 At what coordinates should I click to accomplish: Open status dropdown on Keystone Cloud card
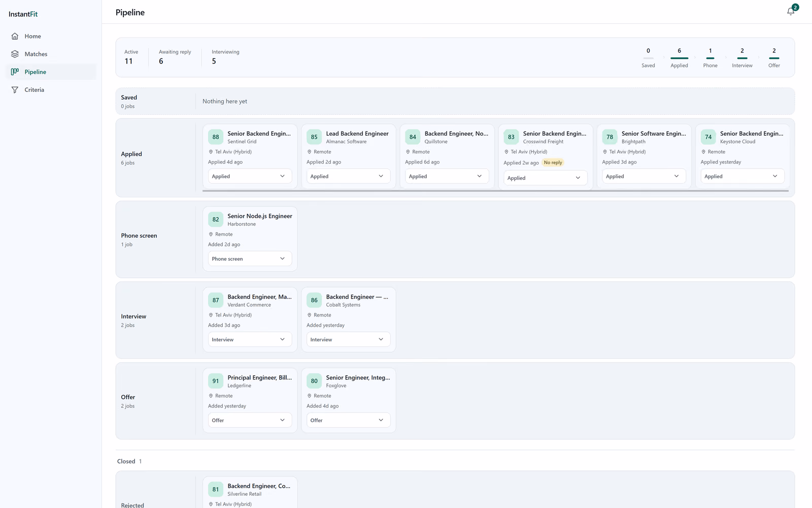pyautogui.click(x=742, y=176)
